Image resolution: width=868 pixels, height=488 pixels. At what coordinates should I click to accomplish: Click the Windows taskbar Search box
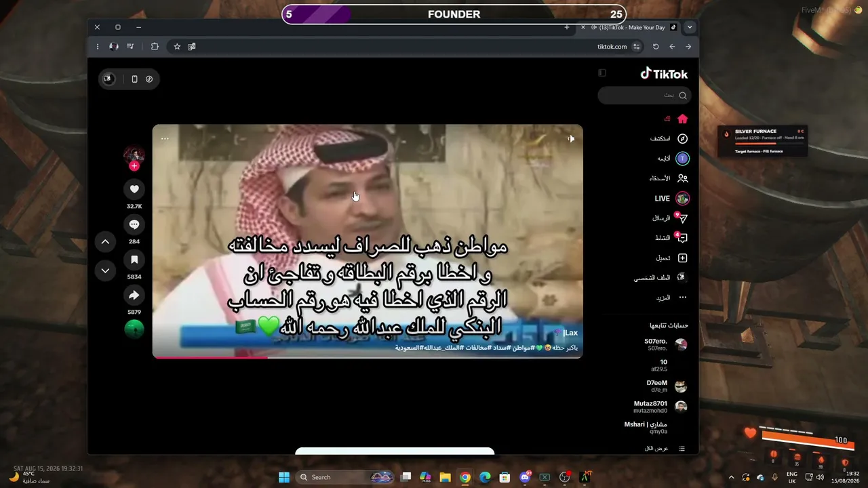point(346,477)
